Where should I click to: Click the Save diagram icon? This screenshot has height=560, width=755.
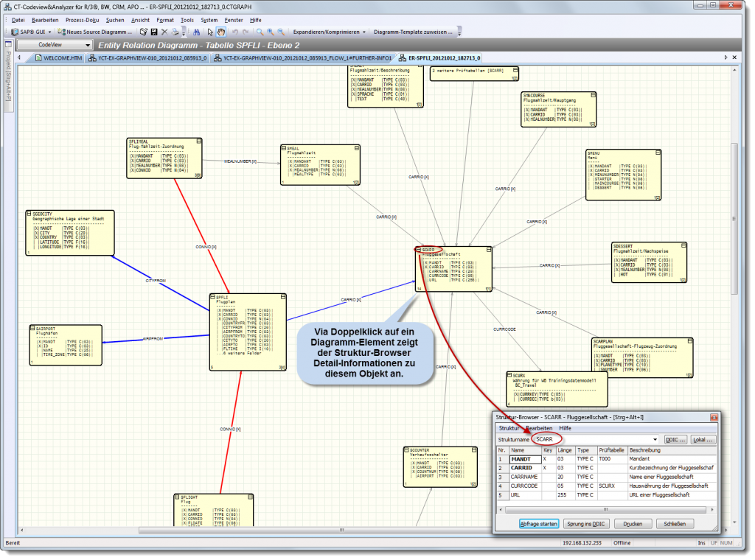click(154, 32)
